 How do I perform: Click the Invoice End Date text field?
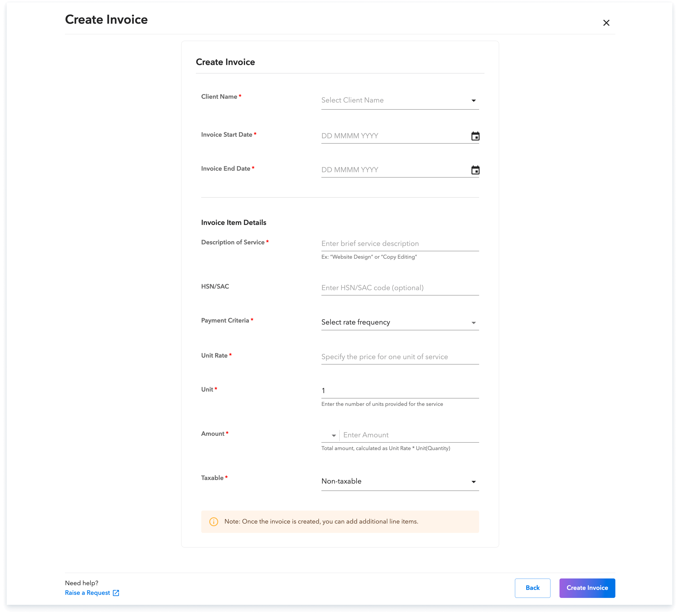[x=387, y=170]
